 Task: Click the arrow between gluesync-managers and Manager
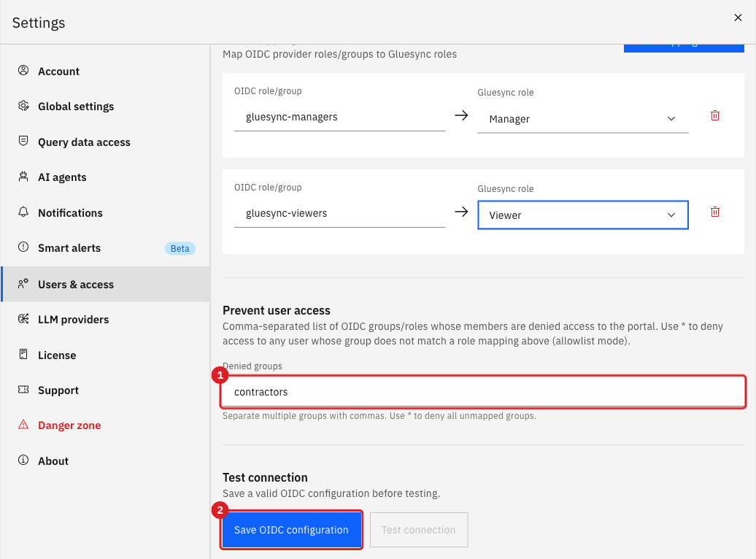coord(461,115)
